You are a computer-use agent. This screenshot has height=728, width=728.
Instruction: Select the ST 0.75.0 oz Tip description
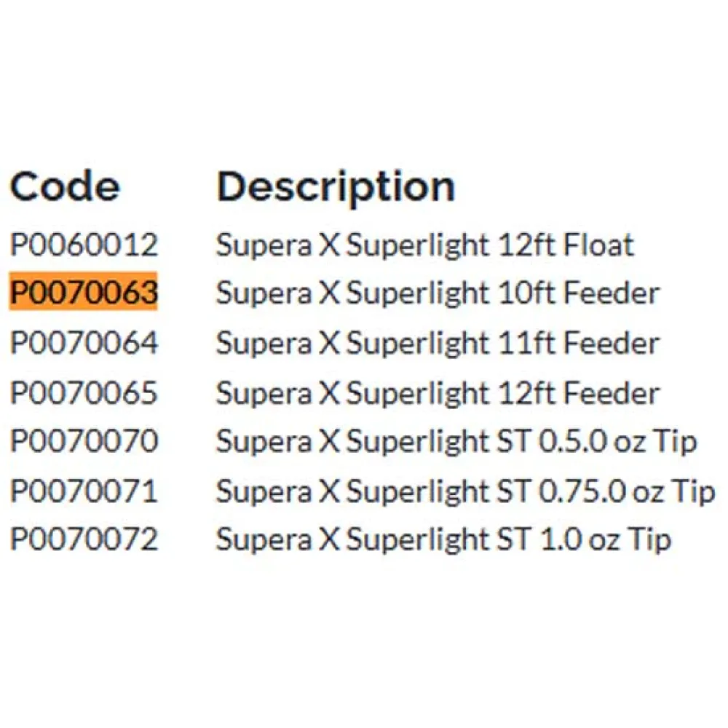click(465, 491)
